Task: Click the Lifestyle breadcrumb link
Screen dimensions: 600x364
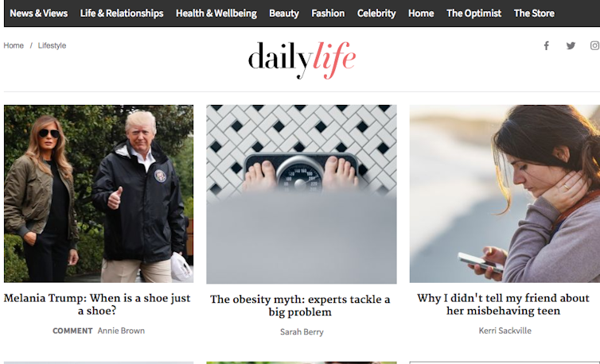Action: (52, 45)
